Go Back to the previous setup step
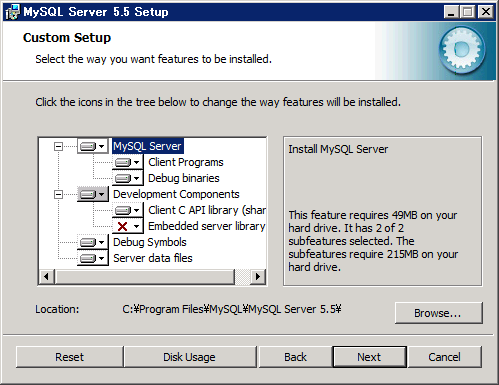Viewport: 499px width, 385px height. pyautogui.click(x=295, y=357)
